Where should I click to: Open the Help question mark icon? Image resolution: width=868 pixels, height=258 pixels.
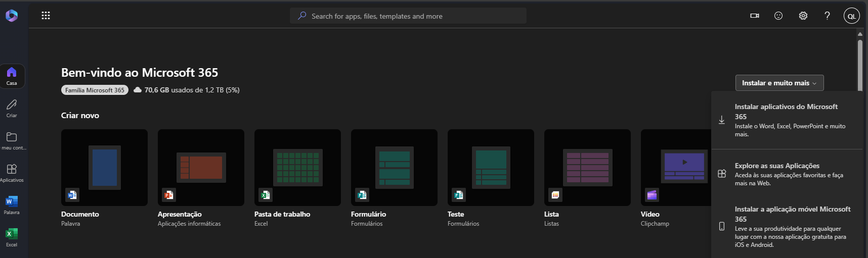click(x=827, y=16)
